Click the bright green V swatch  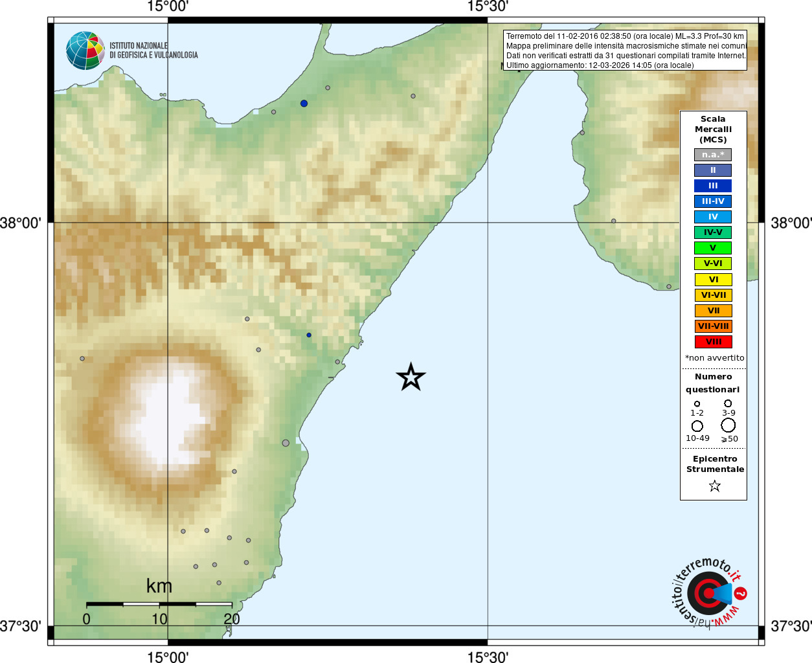coord(713,248)
